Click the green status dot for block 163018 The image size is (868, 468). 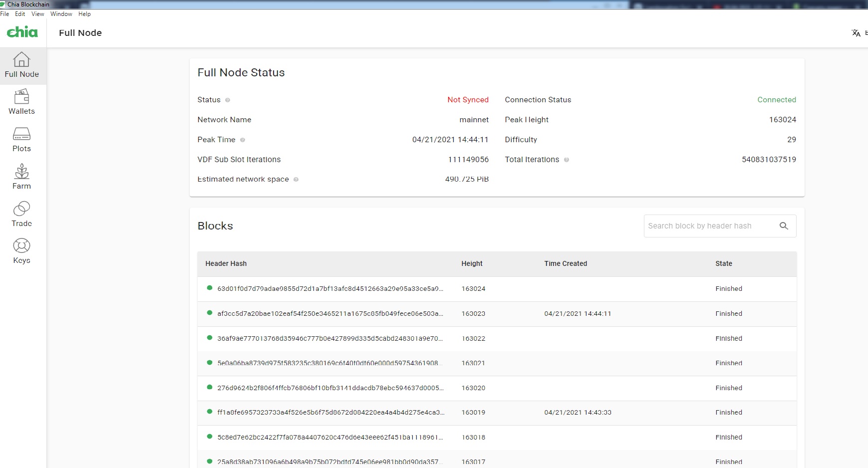(210, 437)
